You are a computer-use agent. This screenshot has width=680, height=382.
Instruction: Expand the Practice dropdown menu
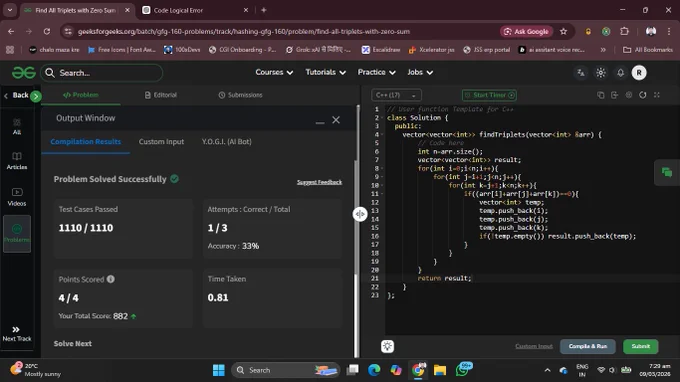pyautogui.click(x=376, y=72)
